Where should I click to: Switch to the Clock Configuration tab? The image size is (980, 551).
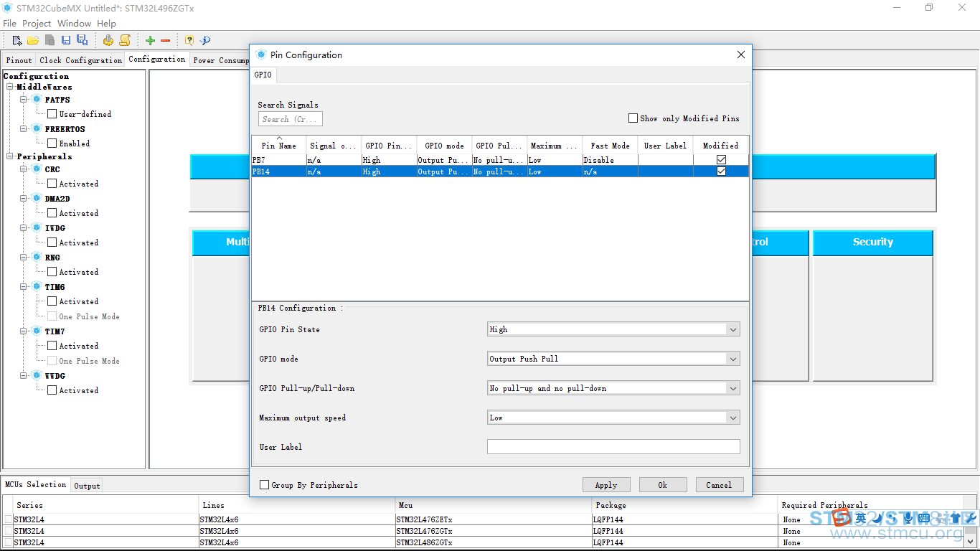[80, 60]
